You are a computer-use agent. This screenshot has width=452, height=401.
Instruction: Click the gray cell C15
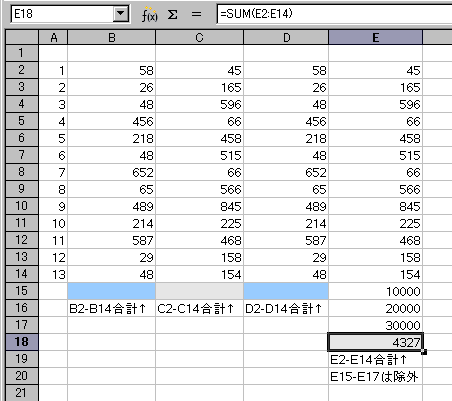[199, 291]
